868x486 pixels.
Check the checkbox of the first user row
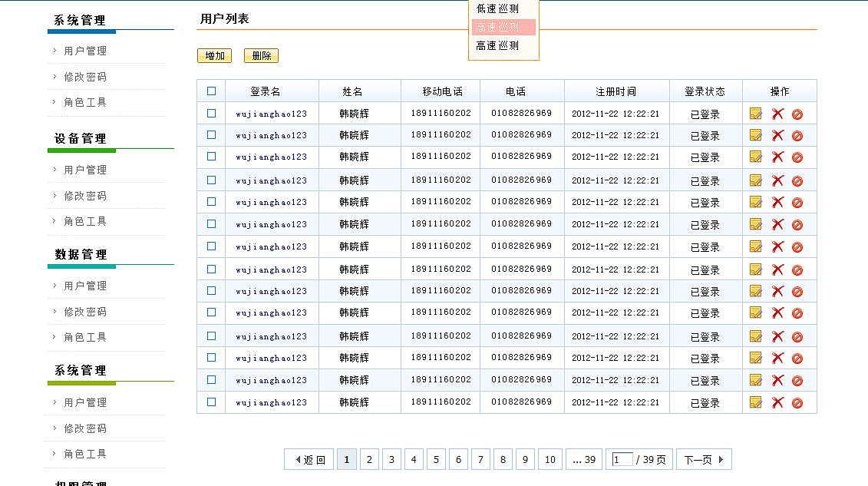coord(211,113)
